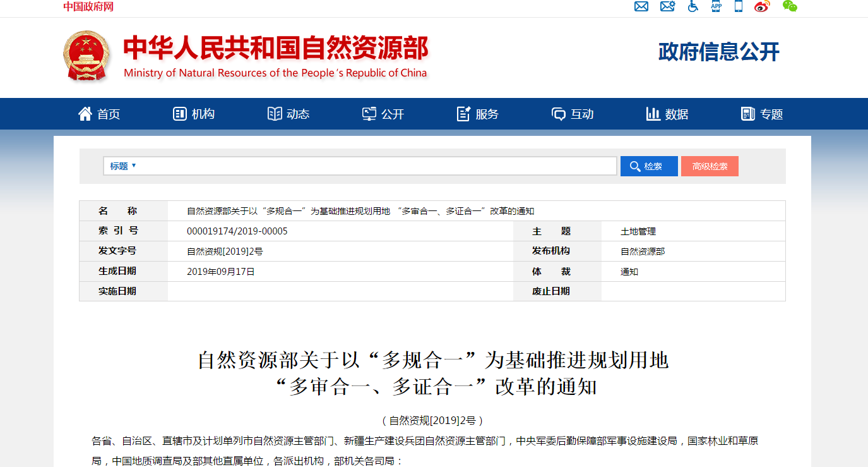Open the 动态 navigation menu
Image resolution: width=868 pixels, height=467 pixels.
click(x=288, y=114)
